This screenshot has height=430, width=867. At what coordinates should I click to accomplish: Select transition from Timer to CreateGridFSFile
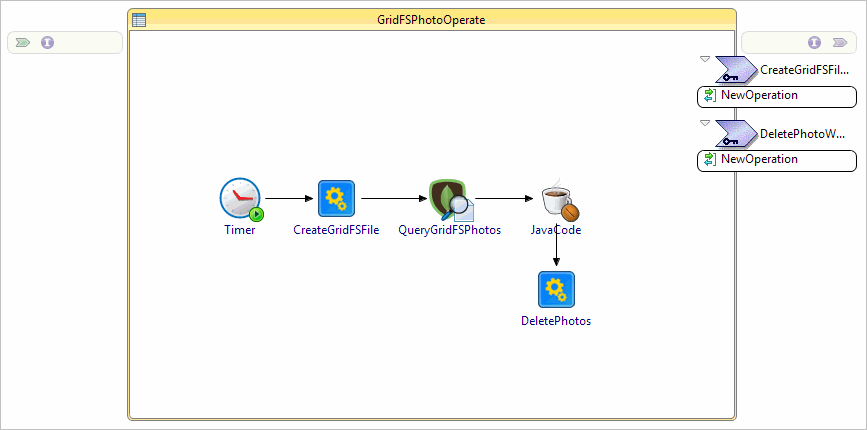(289, 198)
